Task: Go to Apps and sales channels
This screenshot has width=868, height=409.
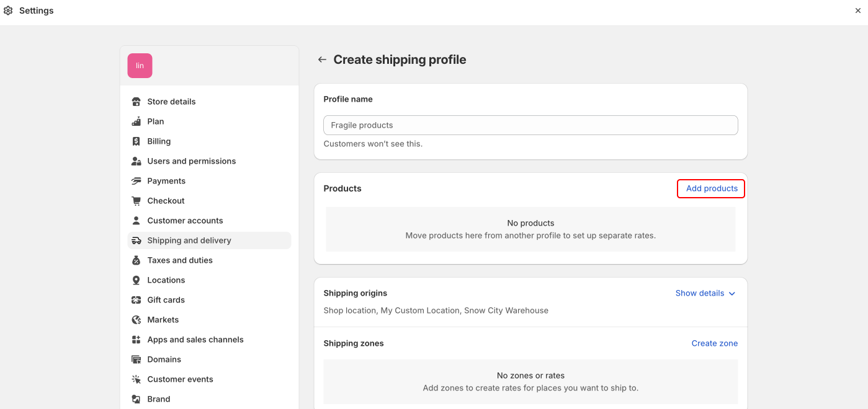Action: coord(209,340)
